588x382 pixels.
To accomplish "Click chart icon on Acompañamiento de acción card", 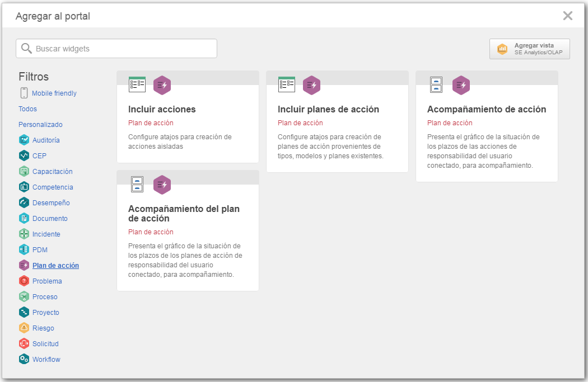I will coord(436,84).
